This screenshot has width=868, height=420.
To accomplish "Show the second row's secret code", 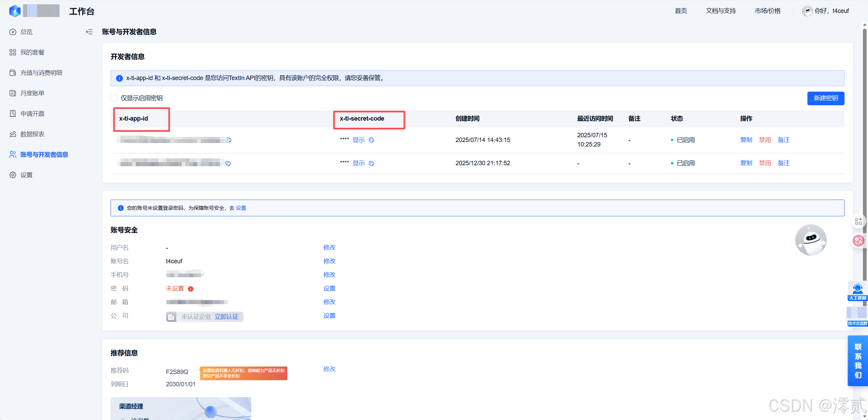I will tap(358, 163).
